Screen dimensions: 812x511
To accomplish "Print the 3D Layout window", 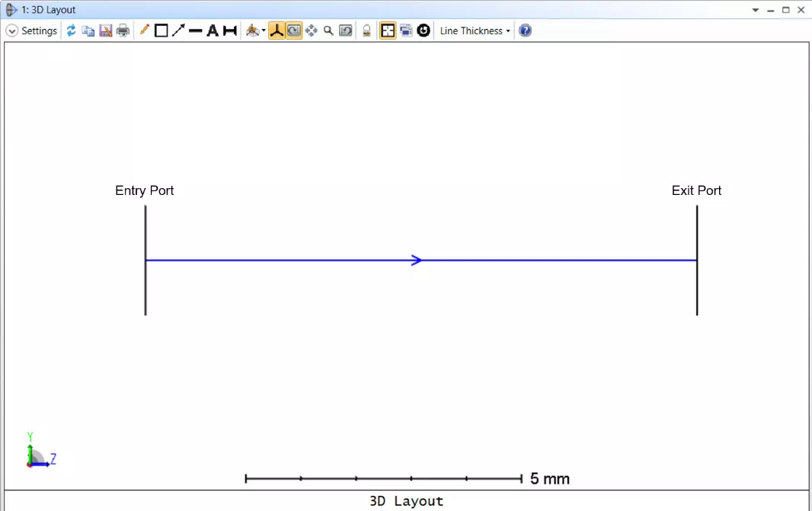I will click(123, 30).
